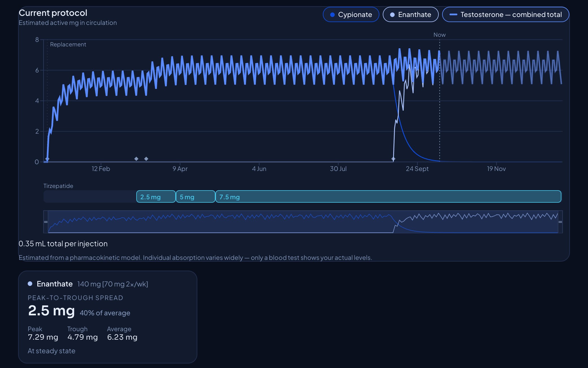Grab the left range handle of overview
Viewport: 588px width, 368px height.
coord(46,222)
